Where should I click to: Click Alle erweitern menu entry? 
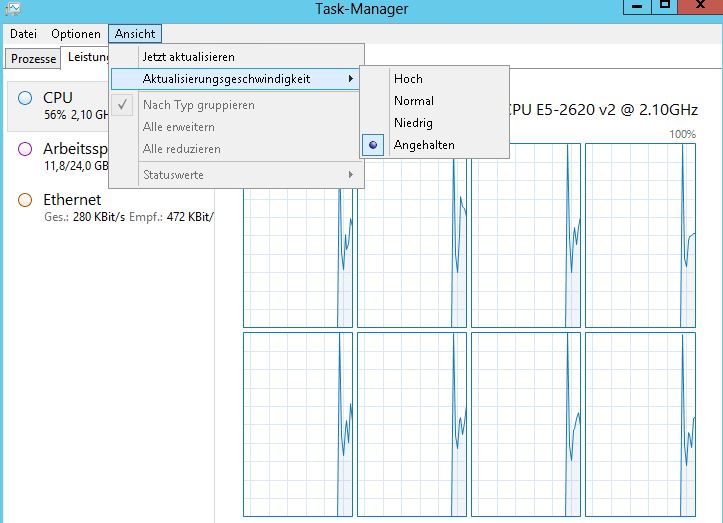point(237,127)
